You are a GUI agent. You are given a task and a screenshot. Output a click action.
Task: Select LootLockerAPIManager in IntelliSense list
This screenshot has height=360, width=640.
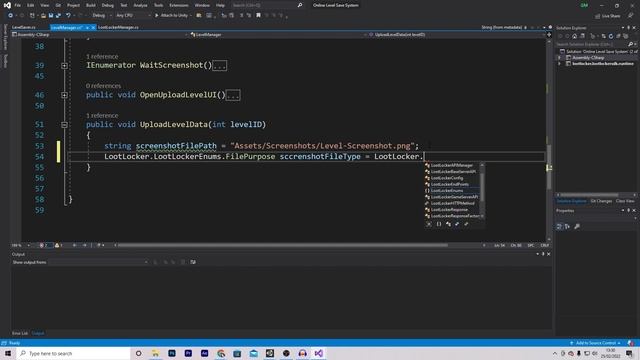[x=451, y=165]
